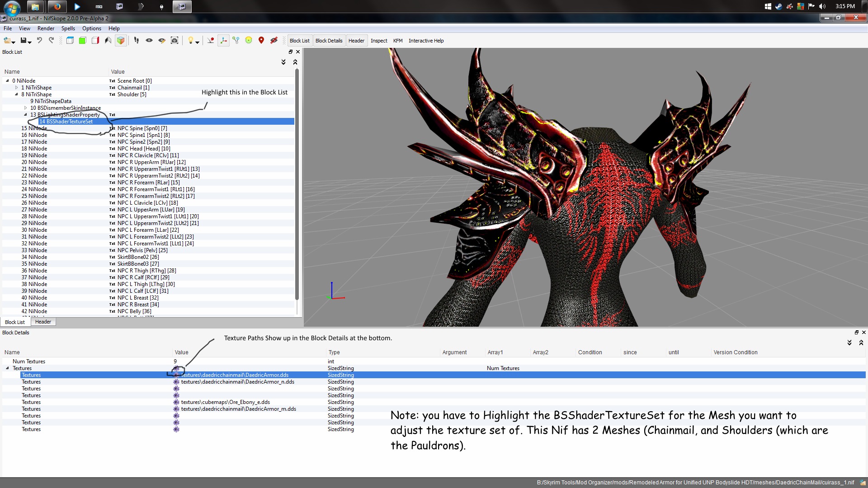Open the Spells menu
The height and width of the screenshot is (488, 868).
pyautogui.click(x=68, y=28)
